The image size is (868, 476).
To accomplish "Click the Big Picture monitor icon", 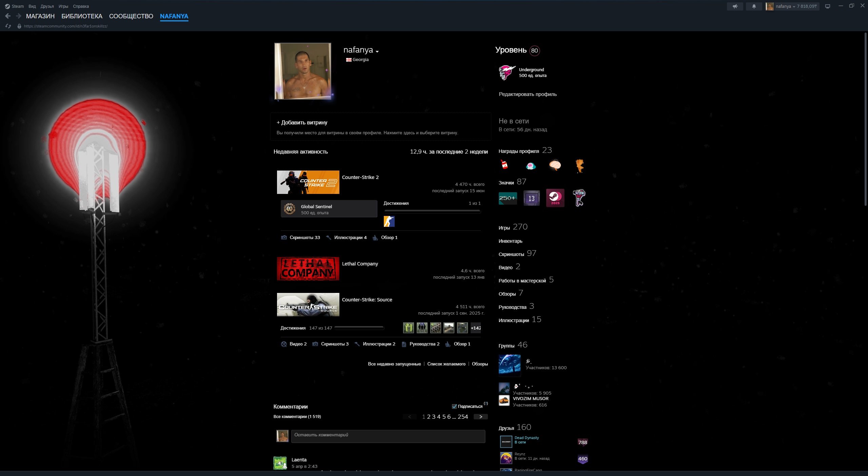I will click(x=828, y=6).
